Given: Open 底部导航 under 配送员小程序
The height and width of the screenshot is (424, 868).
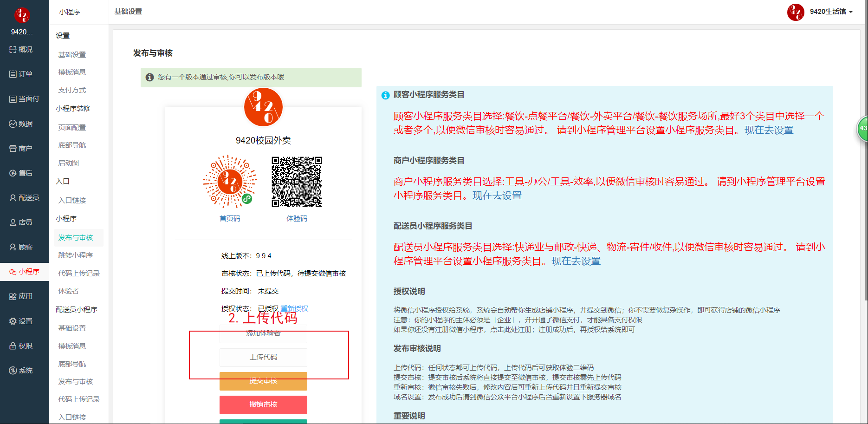Looking at the screenshot, I should click(x=72, y=364).
